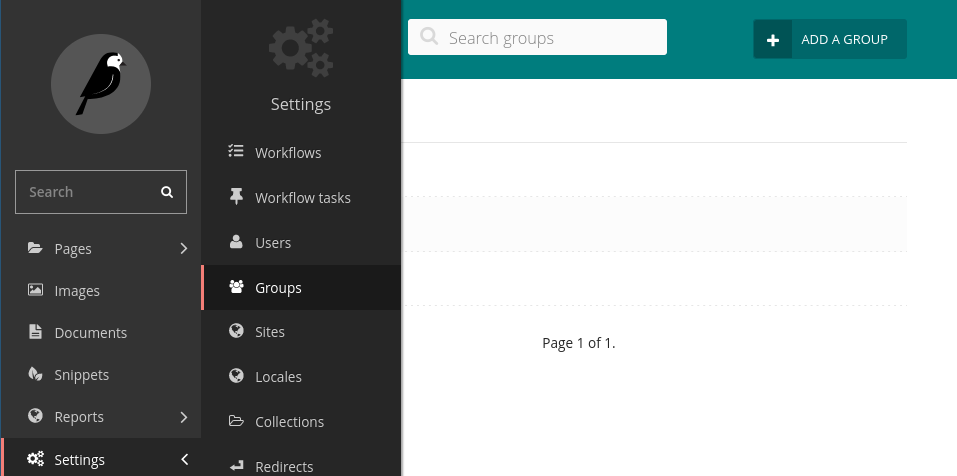
Task: Focus the sidebar Search field
Action: [101, 192]
